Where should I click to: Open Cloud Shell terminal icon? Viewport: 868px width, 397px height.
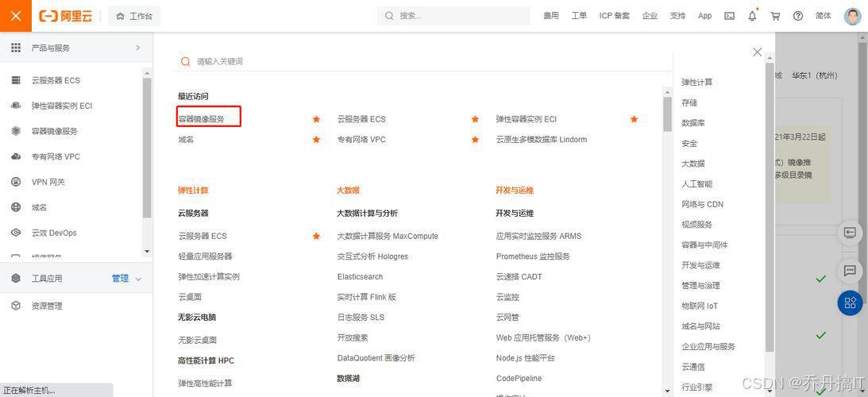tap(730, 16)
